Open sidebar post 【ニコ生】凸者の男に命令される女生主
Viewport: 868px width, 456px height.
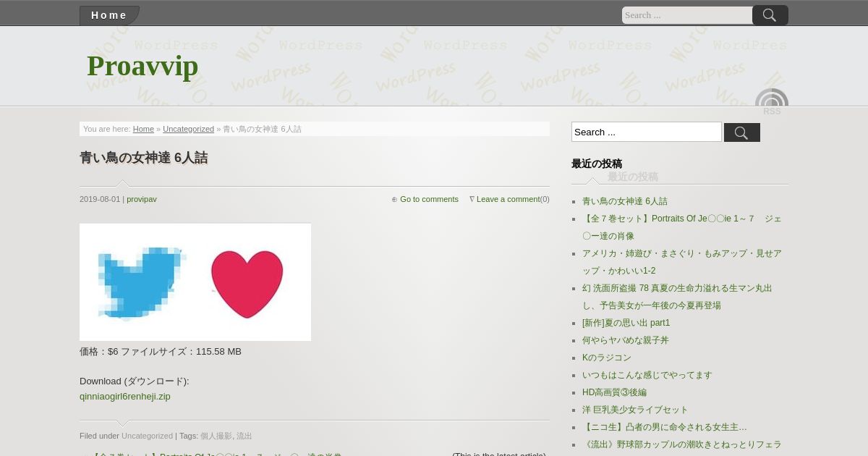[x=665, y=427]
